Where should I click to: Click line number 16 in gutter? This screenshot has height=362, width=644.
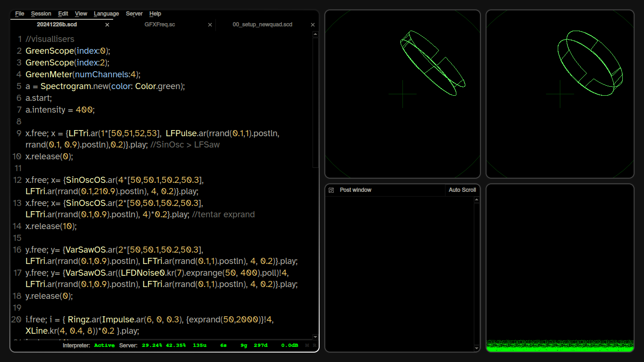(17, 250)
